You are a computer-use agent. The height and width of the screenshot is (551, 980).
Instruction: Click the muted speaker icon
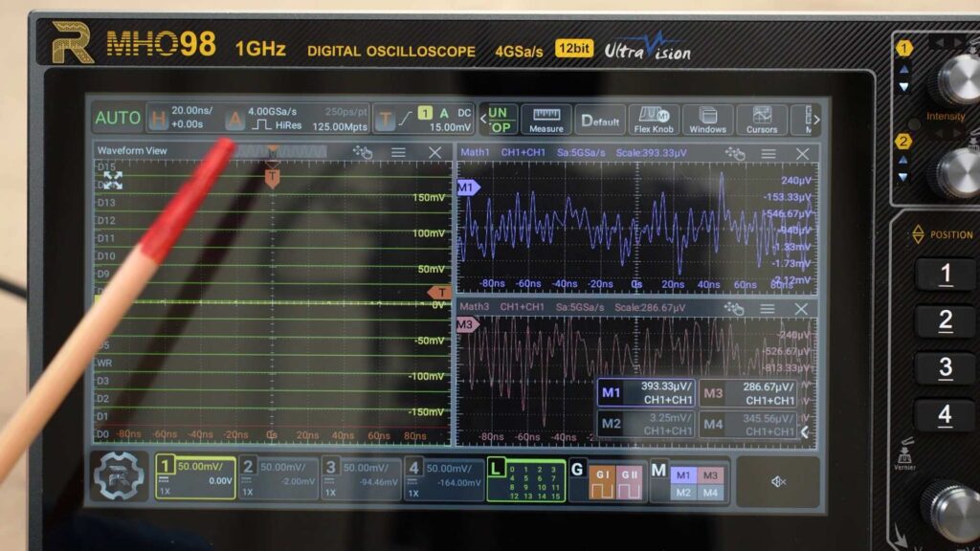(x=778, y=480)
